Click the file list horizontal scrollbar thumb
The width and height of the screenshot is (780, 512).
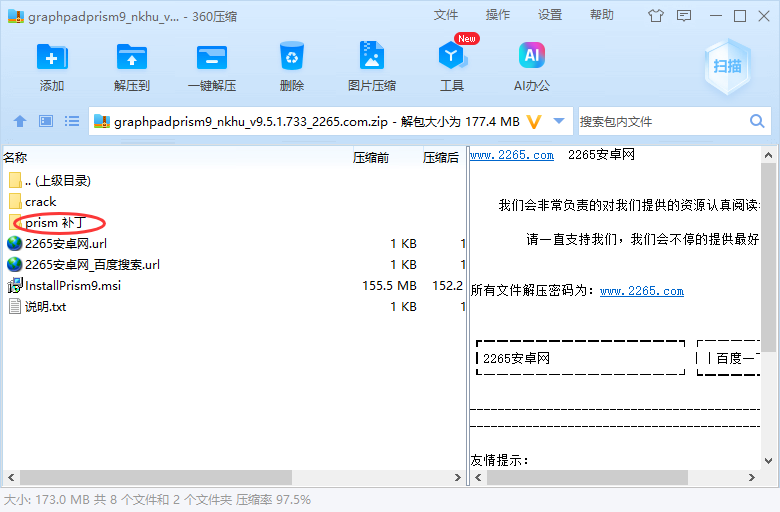pos(156,478)
